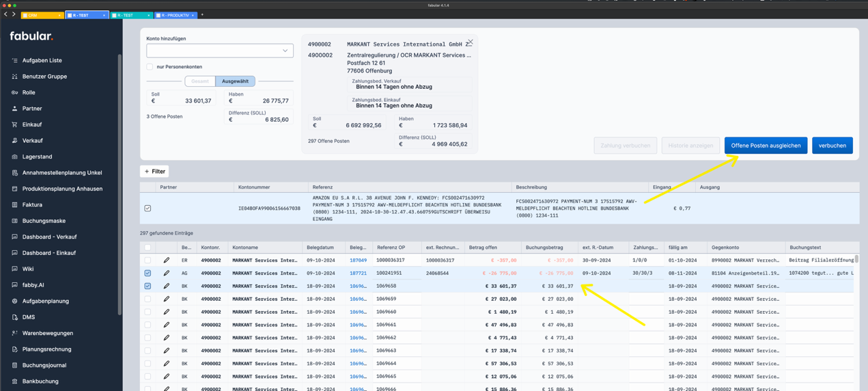Switch to the R - PRODUKTIV tab
This screenshot has width=868, height=391.
coord(175,15)
